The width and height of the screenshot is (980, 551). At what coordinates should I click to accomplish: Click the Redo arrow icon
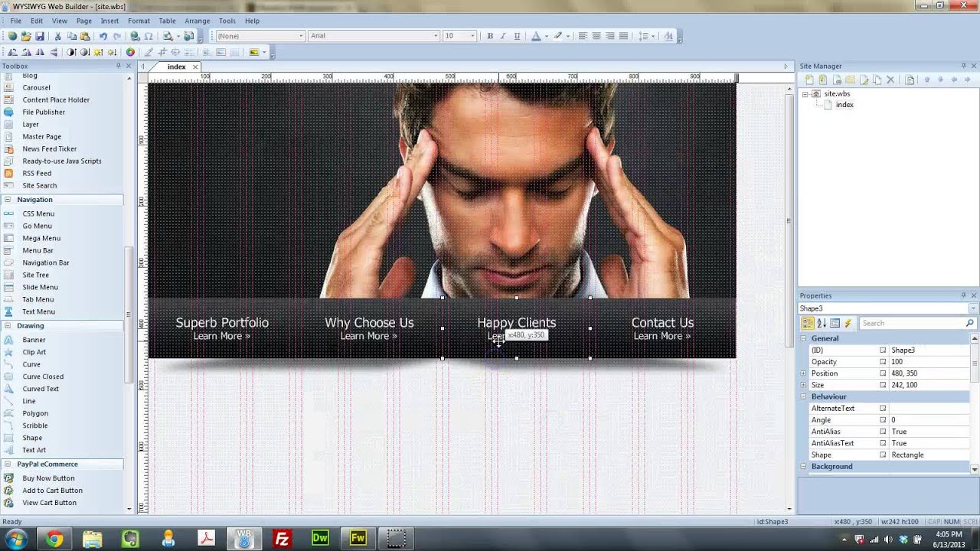[x=117, y=36]
